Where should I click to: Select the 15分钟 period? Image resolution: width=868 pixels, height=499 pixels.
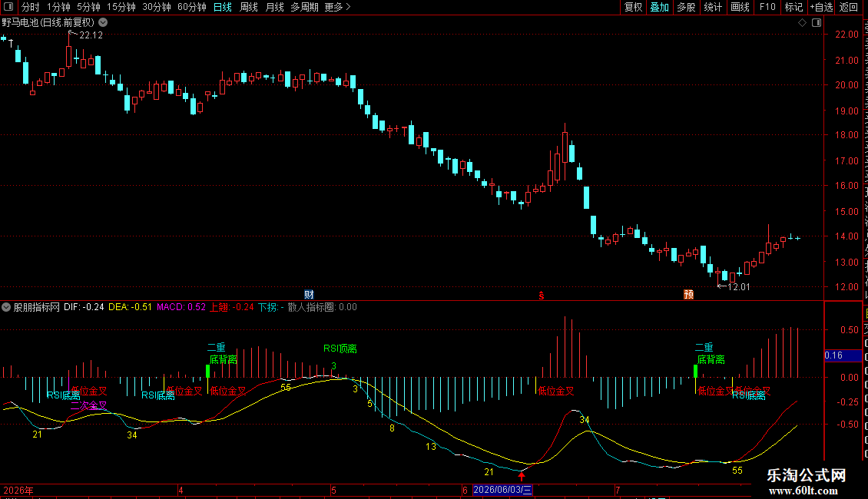121,7
